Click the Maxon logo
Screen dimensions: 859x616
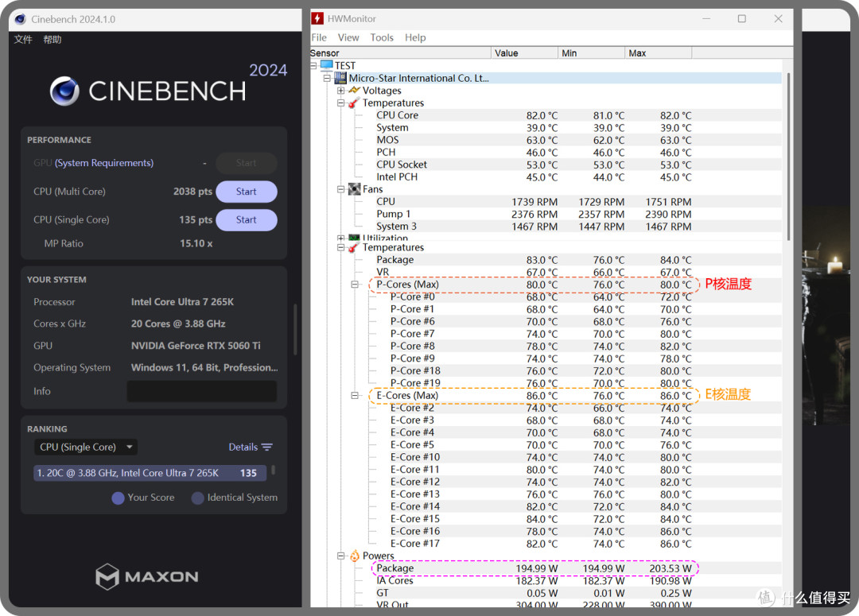click(147, 576)
